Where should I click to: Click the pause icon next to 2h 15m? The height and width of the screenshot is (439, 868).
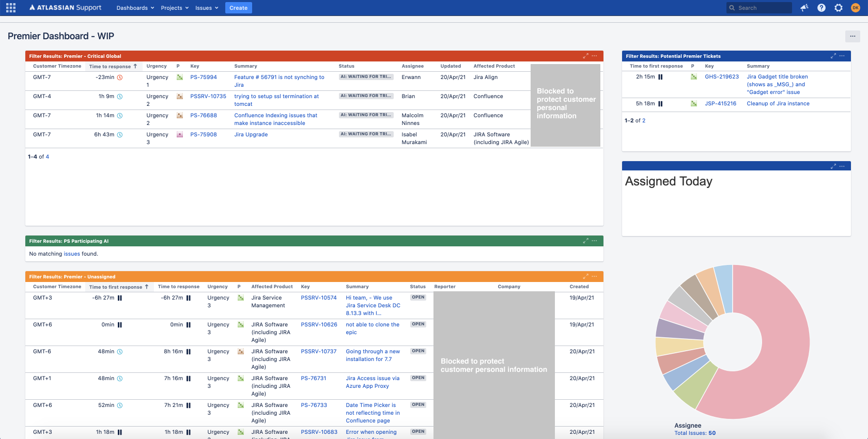[660, 77]
